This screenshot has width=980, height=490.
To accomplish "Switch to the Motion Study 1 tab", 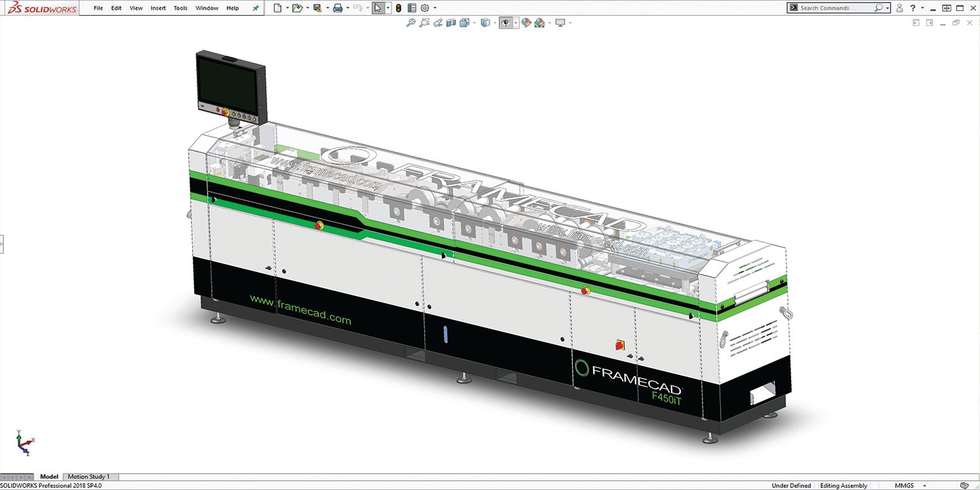I will pyautogui.click(x=90, y=477).
